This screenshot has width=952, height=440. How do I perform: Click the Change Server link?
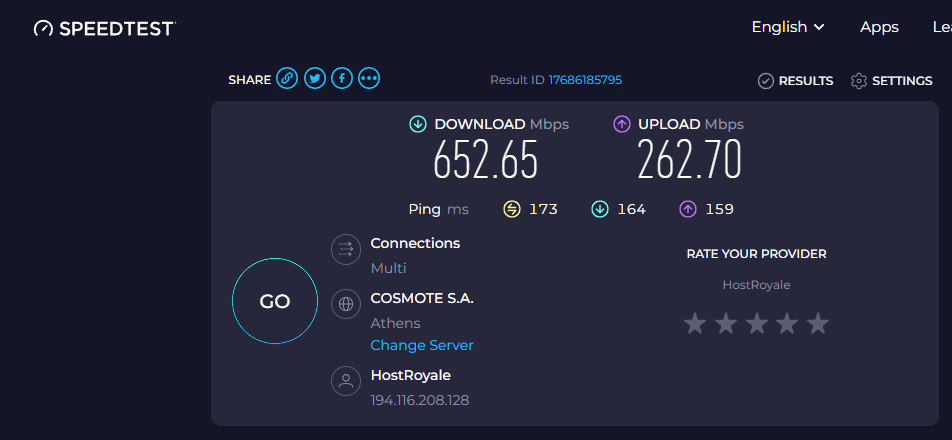[x=422, y=345]
